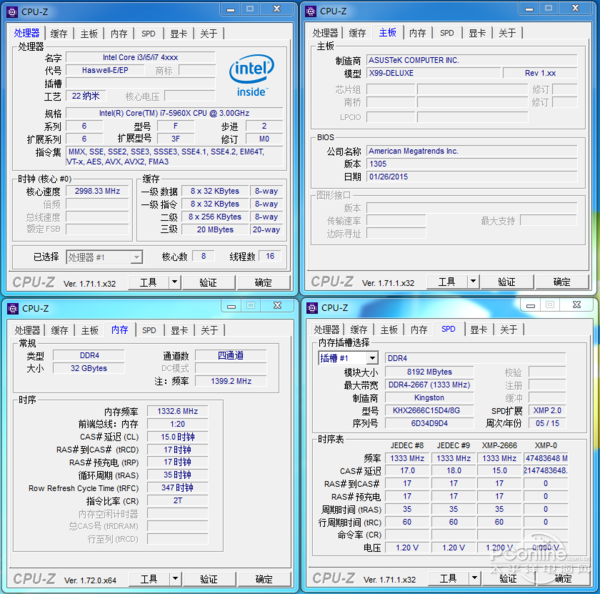The height and width of the screenshot is (594, 600).
Task: Click the Intel inside logo
Action: pyautogui.click(x=251, y=75)
